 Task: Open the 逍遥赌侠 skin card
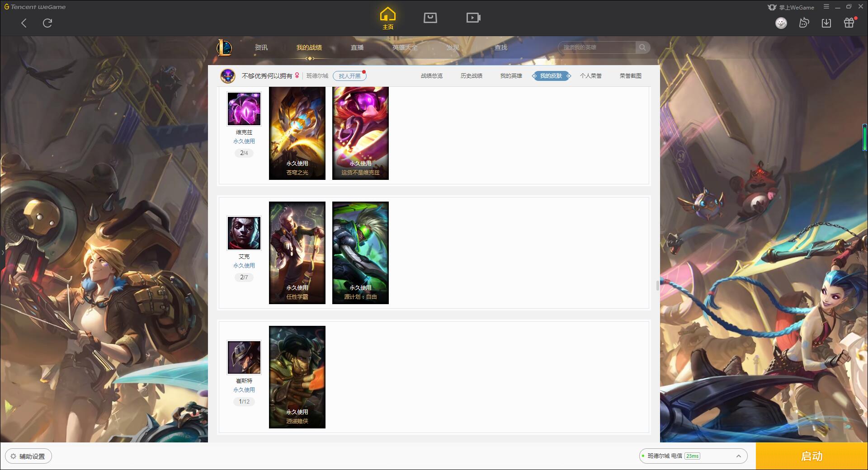click(x=297, y=377)
